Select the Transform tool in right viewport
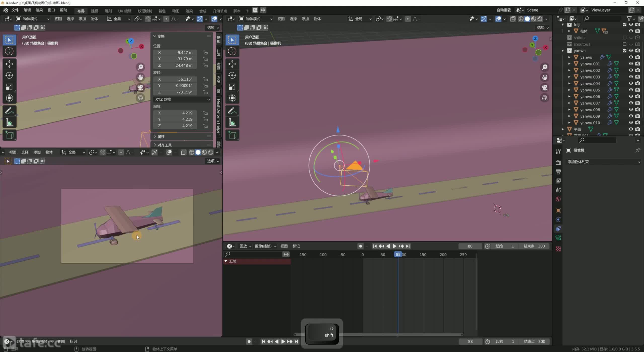The width and height of the screenshot is (644, 352). (232, 98)
